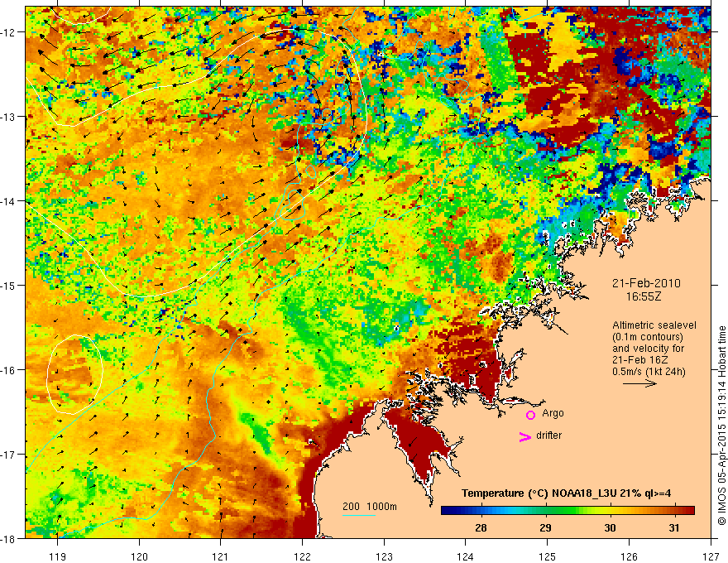The height and width of the screenshot is (563, 728).
Task: Click latitude axis label -17
Action: tap(9, 455)
